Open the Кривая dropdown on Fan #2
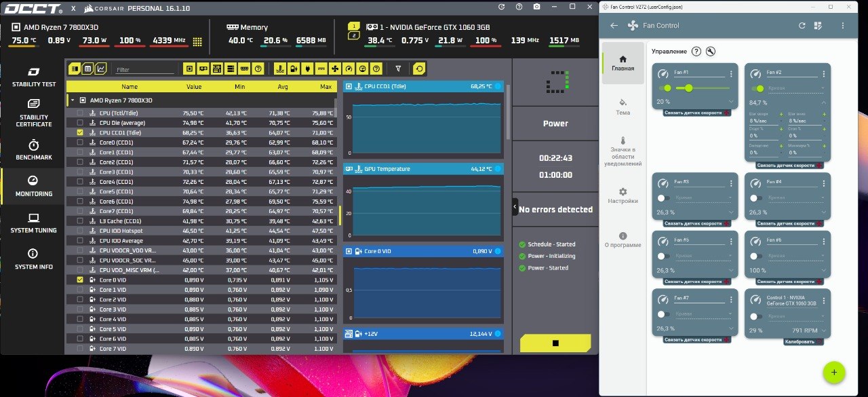The width and height of the screenshot is (868, 397). (x=797, y=89)
